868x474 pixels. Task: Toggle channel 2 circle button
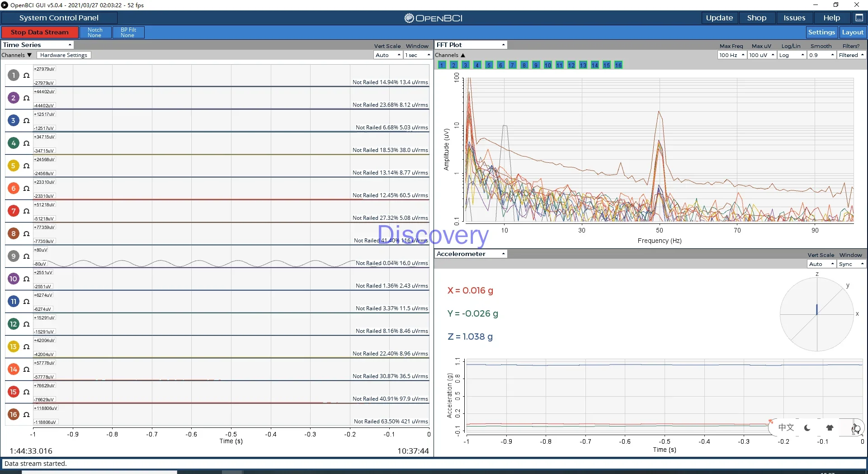14,98
